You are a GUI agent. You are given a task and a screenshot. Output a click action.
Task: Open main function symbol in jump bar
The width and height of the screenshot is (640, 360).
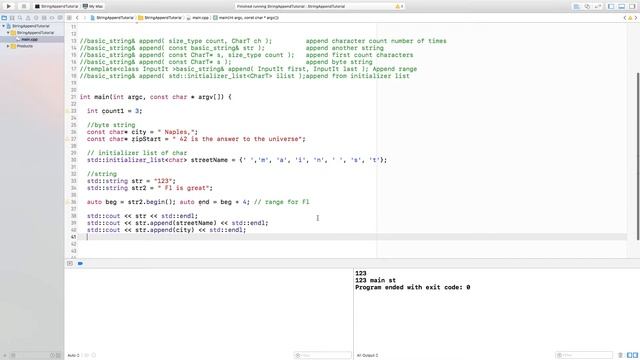pos(246,18)
